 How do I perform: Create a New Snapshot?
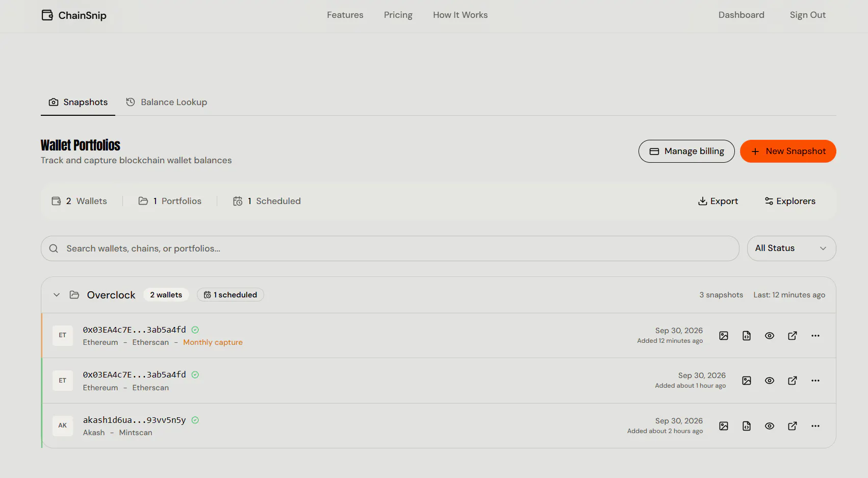click(x=788, y=151)
